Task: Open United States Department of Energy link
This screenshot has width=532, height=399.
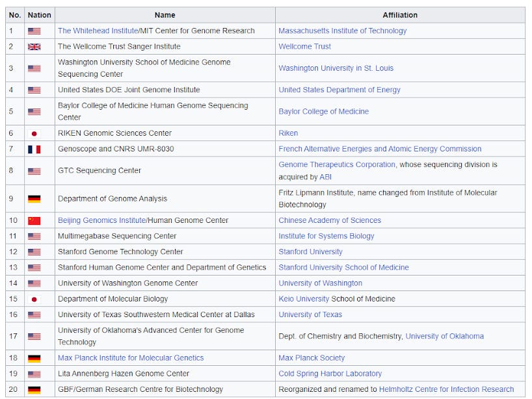Action: [x=339, y=90]
